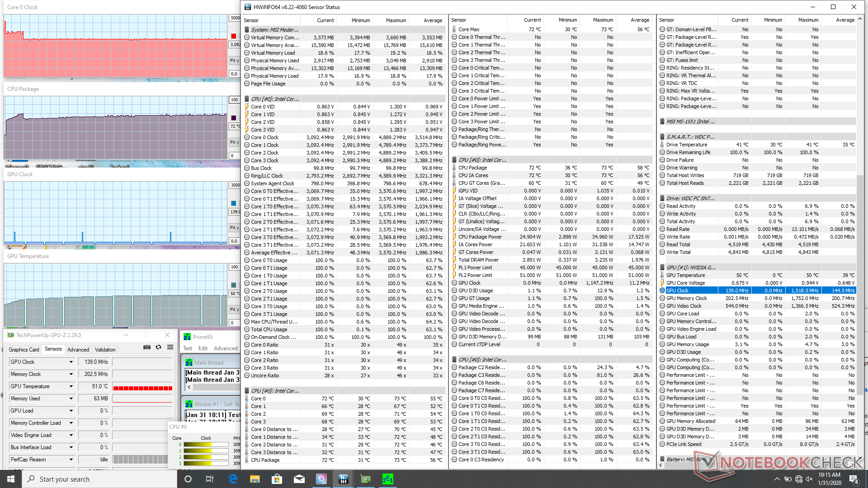Open the Bus Interface Load dropdown
The image size is (868, 488).
71,447
